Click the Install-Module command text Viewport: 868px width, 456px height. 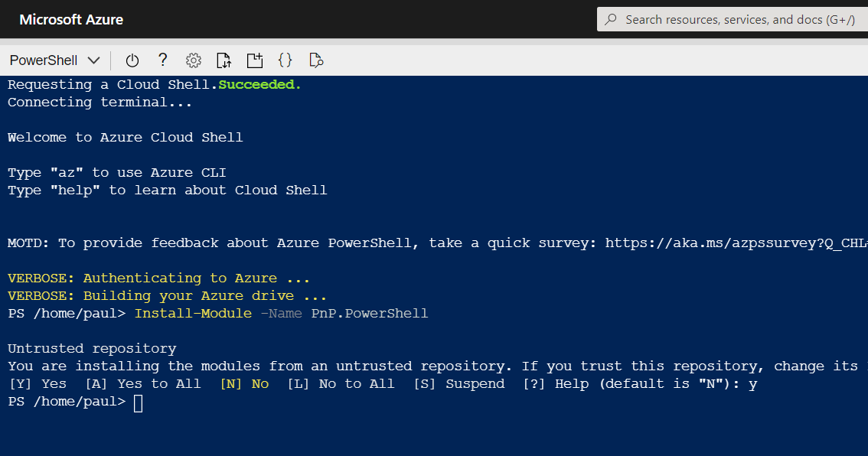pos(193,314)
